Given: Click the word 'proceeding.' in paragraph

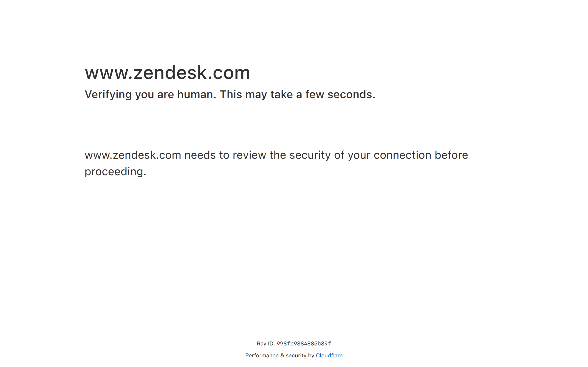Looking at the screenshot, I should tap(115, 172).
